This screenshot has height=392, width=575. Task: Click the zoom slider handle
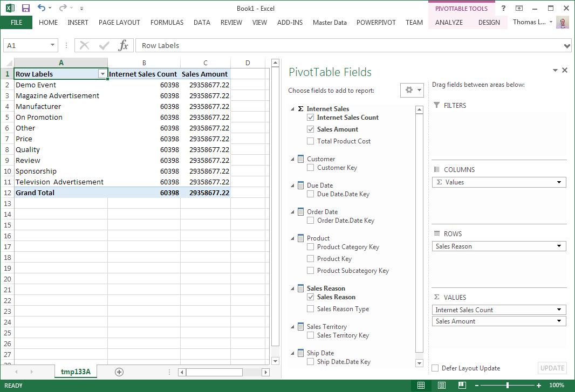click(x=508, y=386)
